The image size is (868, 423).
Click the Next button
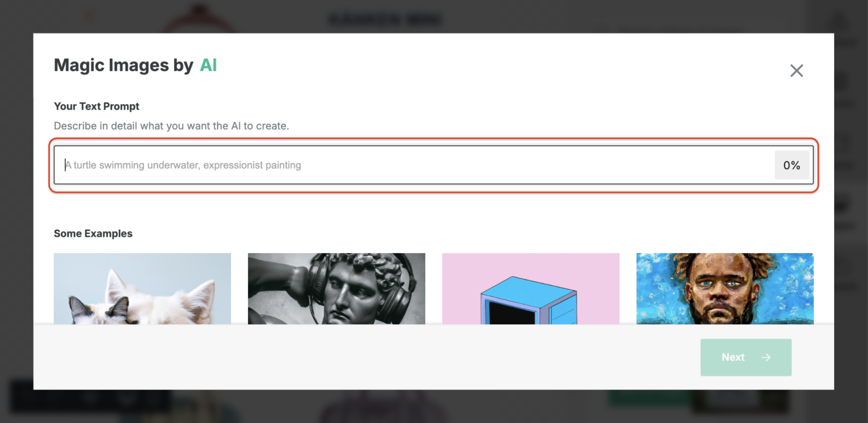tap(746, 357)
